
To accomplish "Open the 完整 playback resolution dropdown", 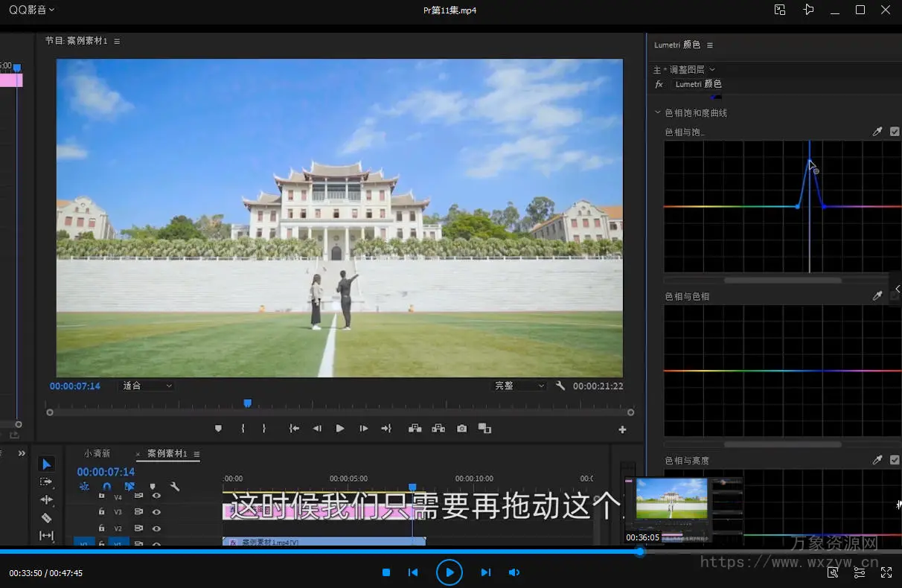I will (519, 386).
